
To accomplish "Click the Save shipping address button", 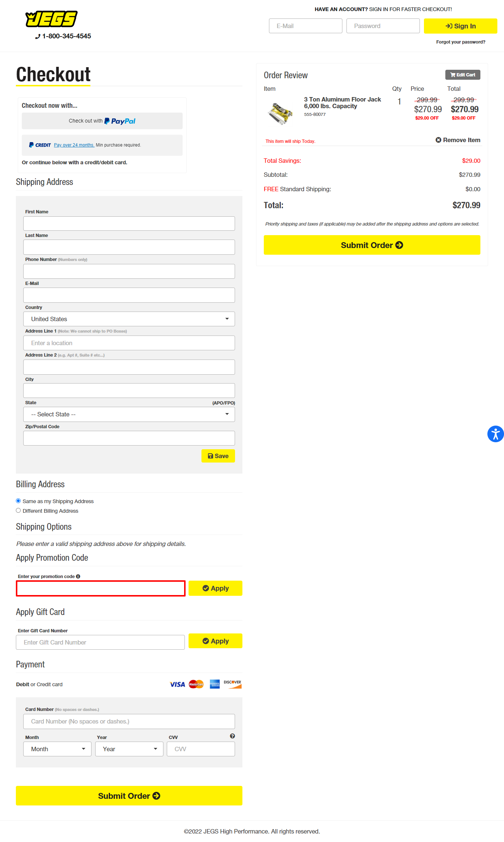I will 218,456.
